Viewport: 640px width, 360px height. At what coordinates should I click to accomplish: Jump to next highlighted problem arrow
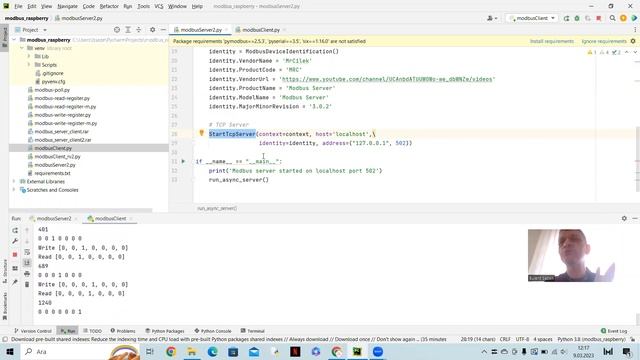pyautogui.click(x=635, y=52)
